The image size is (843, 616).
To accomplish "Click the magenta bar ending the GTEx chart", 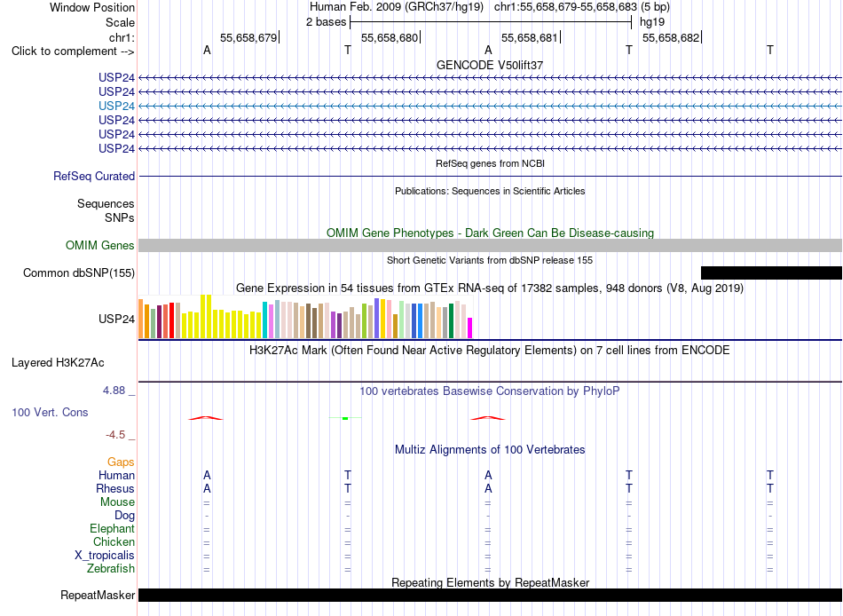I will pos(469,328).
